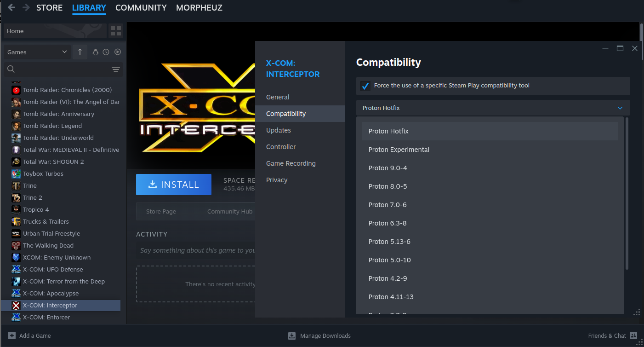Click the LIBRARY tab
The width and height of the screenshot is (644, 347).
click(x=89, y=8)
